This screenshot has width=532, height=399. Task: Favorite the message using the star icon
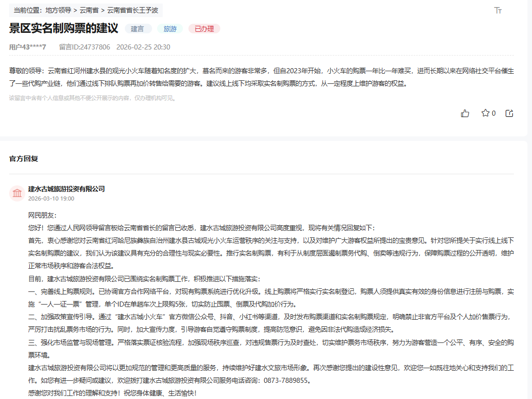pos(485,113)
